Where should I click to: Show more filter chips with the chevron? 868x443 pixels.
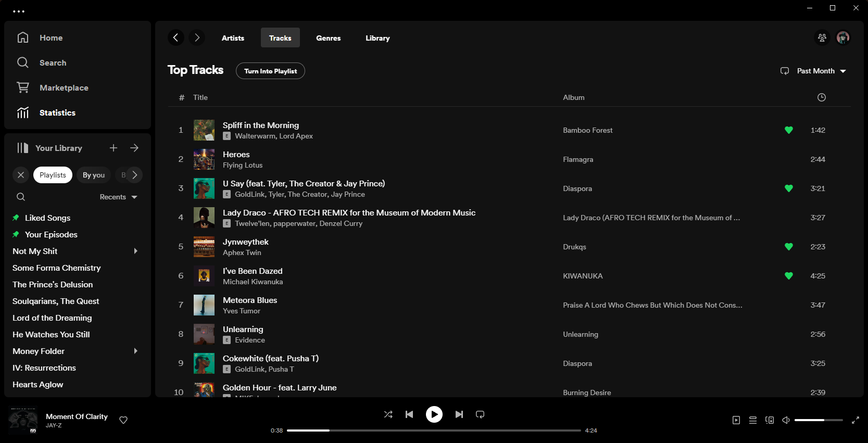point(134,175)
